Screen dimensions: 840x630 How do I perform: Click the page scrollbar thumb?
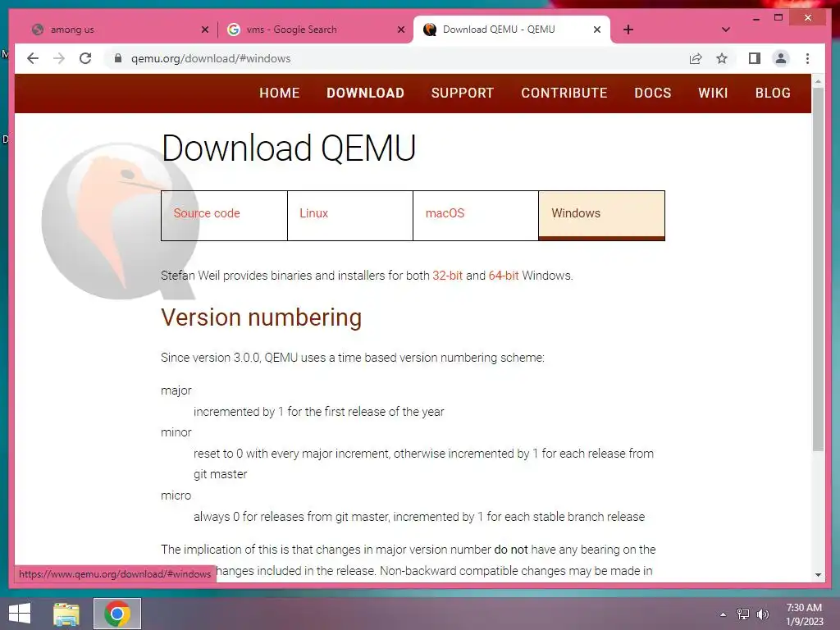(x=818, y=268)
